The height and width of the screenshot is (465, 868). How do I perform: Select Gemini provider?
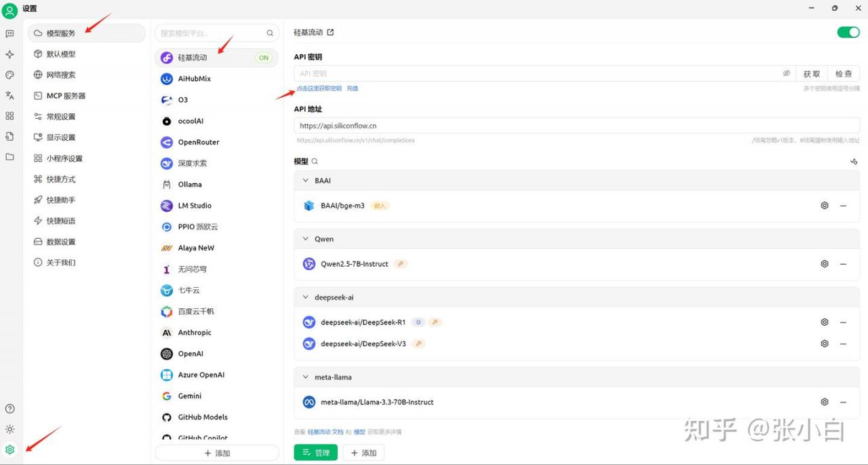tap(217, 396)
